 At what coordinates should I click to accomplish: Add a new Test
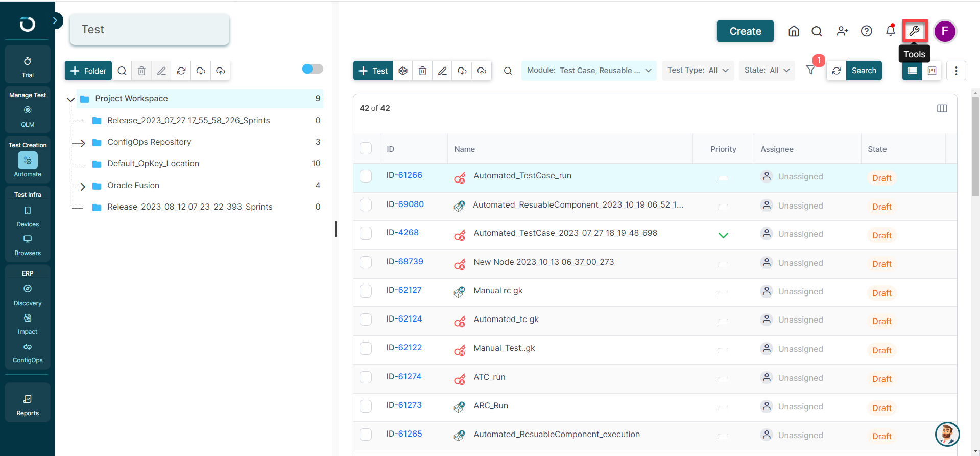[x=373, y=71]
